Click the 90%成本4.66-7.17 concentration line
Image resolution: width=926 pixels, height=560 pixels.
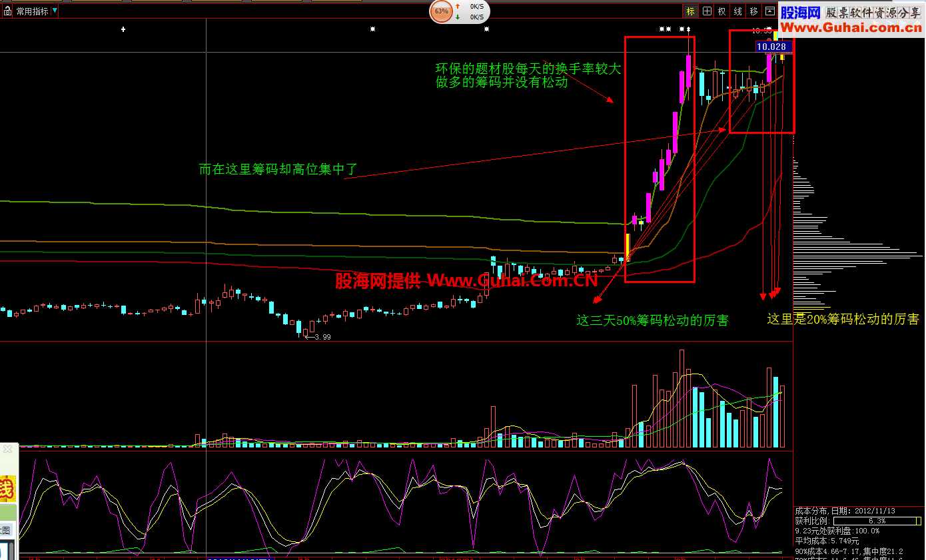(x=849, y=551)
